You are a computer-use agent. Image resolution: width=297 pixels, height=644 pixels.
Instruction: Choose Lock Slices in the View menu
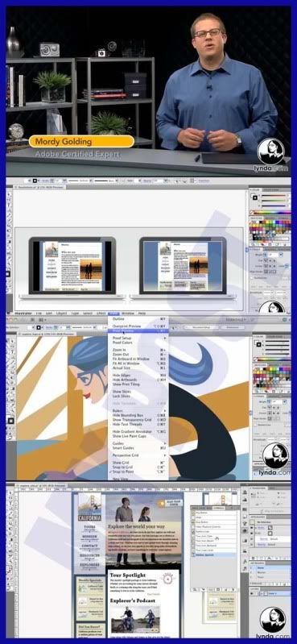(138, 397)
